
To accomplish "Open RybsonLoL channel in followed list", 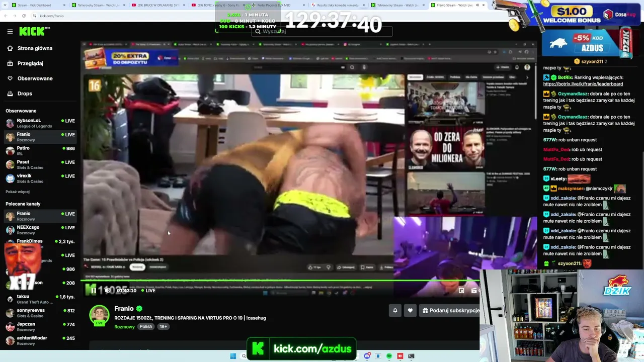I will [x=40, y=123].
